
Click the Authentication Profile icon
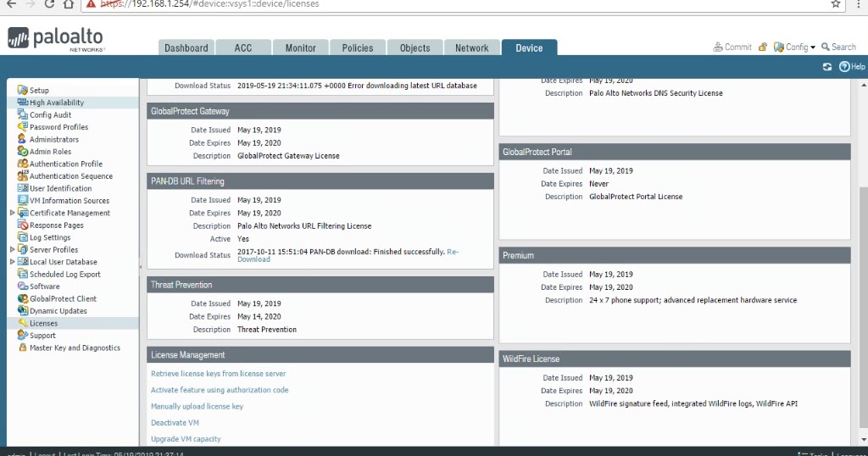(x=23, y=164)
